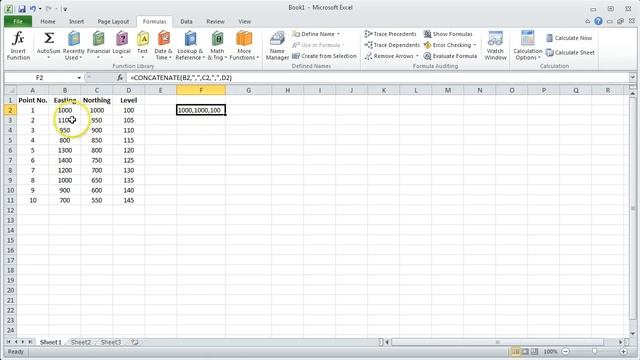Open Lookup & Reference functions
The height and width of the screenshot is (360, 640).
pyautogui.click(x=190, y=46)
